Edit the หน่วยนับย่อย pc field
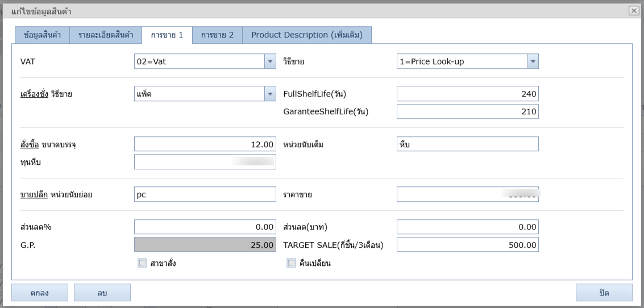 click(205, 194)
